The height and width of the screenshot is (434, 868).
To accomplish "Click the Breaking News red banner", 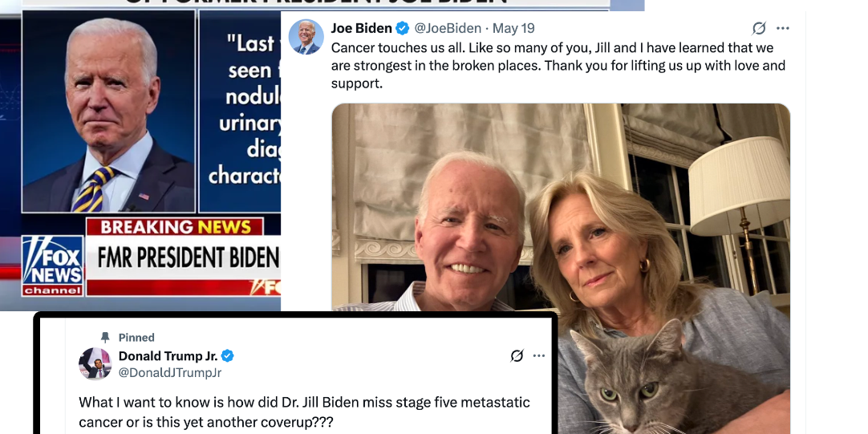I will [176, 227].
